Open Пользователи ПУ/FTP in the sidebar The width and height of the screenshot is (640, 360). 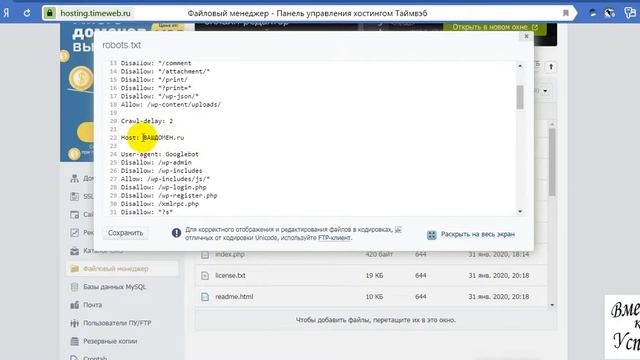click(117, 323)
